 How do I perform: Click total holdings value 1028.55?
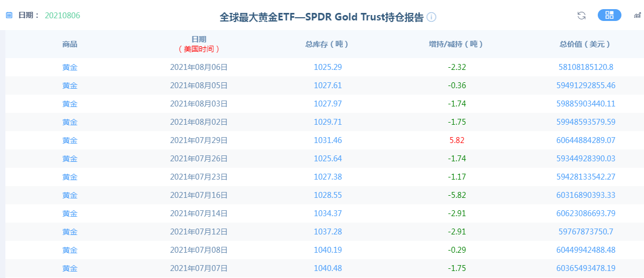(328, 196)
